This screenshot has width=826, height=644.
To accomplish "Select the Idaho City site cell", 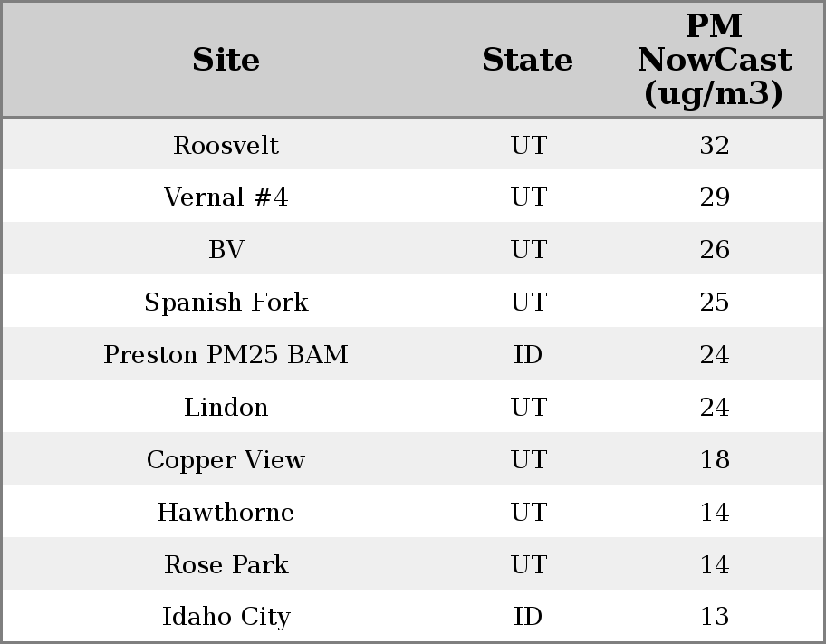I will coord(226,617).
